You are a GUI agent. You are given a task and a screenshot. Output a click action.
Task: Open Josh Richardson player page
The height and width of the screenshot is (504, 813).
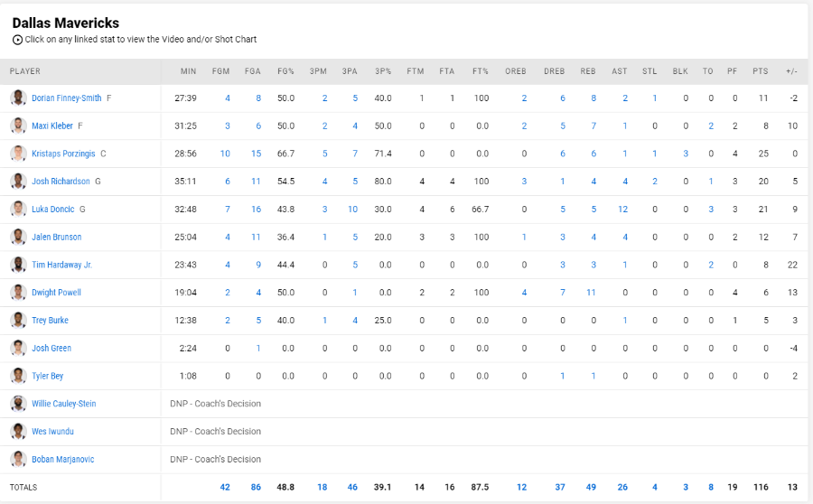pos(61,181)
